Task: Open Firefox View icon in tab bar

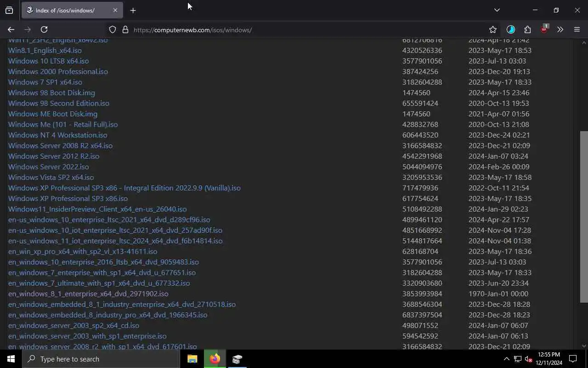Action: 9,10
